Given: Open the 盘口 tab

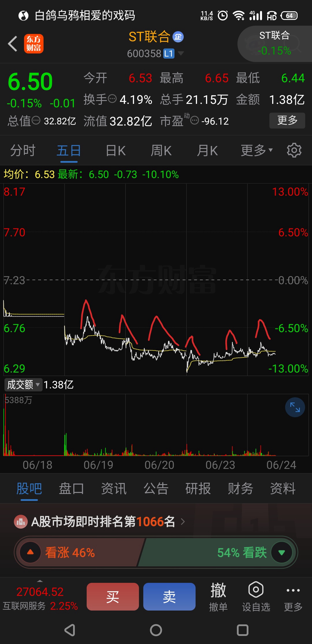Looking at the screenshot, I should click(71, 489).
